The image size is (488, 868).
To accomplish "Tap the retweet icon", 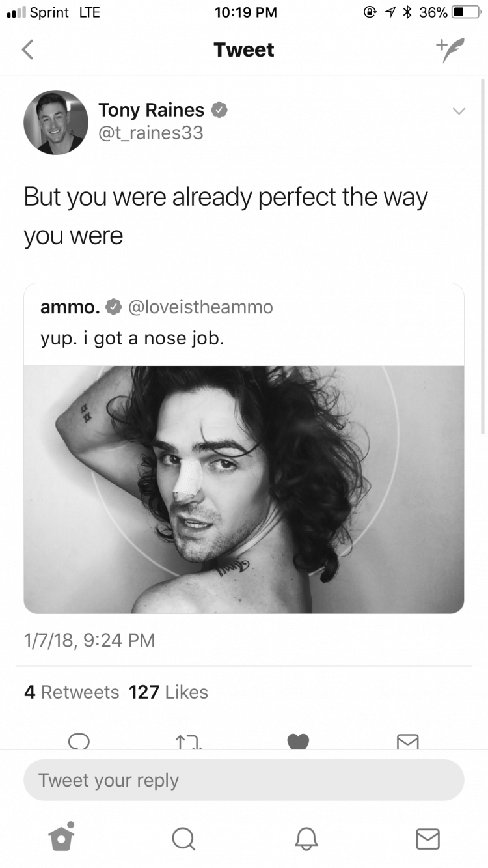I will point(189,742).
